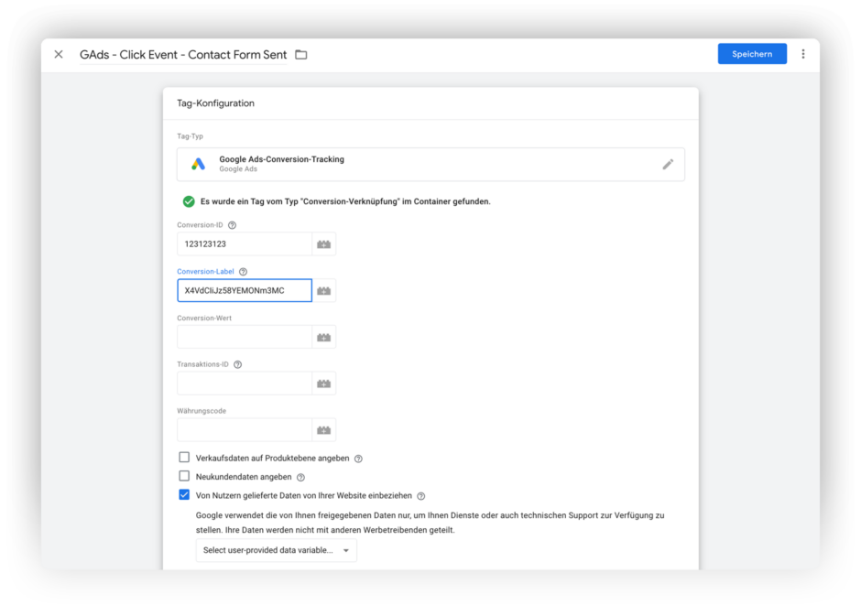Screen dimensions: 861x616
Task: Open the folder icon next to the tag name
Action: [301, 54]
